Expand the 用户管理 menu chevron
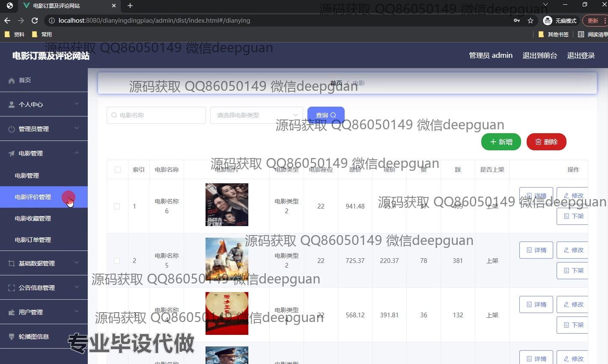The height and width of the screenshot is (364, 608). [77, 311]
